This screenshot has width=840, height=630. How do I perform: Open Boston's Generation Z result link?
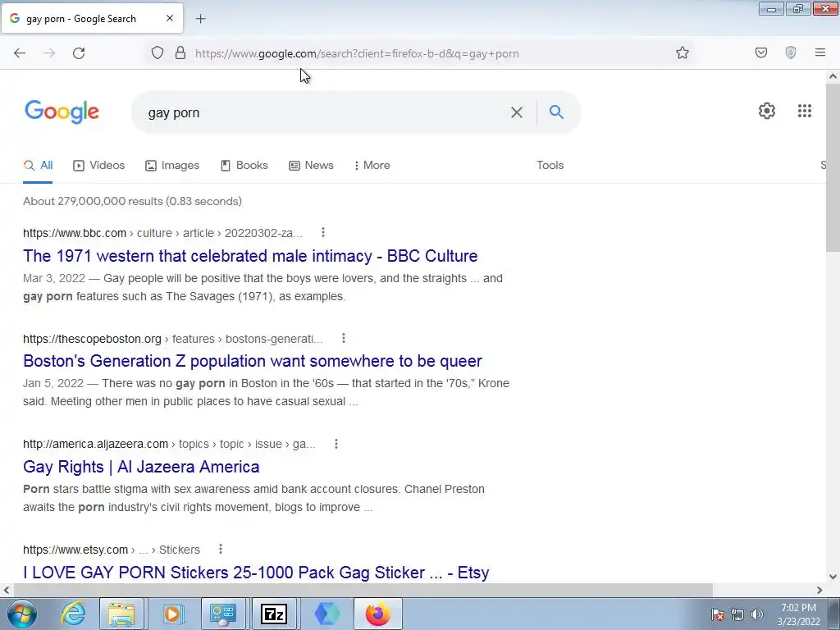click(x=253, y=362)
